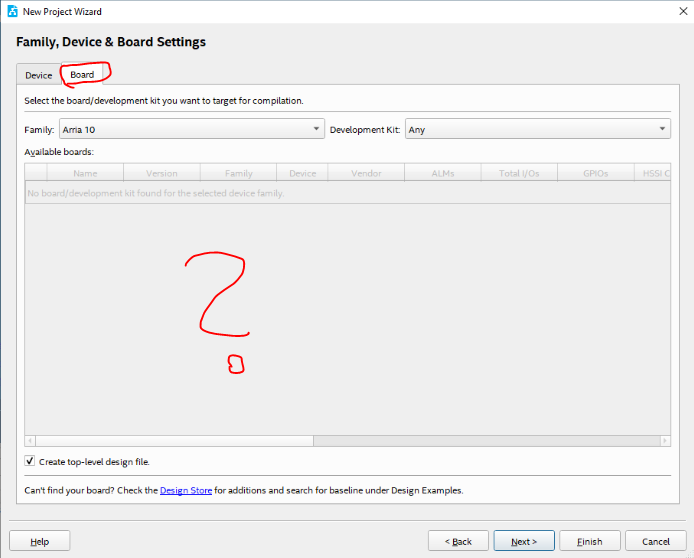
Task: Click the Device column header in boards table
Action: [x=302, y=173]
